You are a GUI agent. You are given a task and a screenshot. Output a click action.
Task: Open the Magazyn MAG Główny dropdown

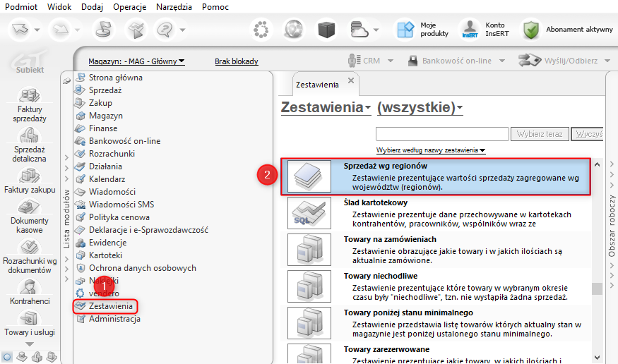click(x=136, y=61)
